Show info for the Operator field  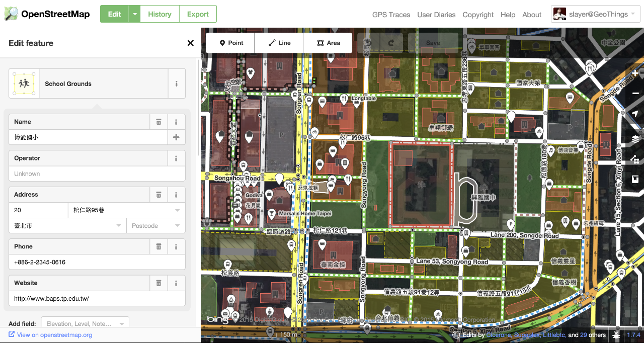click(x=176, y=158)
